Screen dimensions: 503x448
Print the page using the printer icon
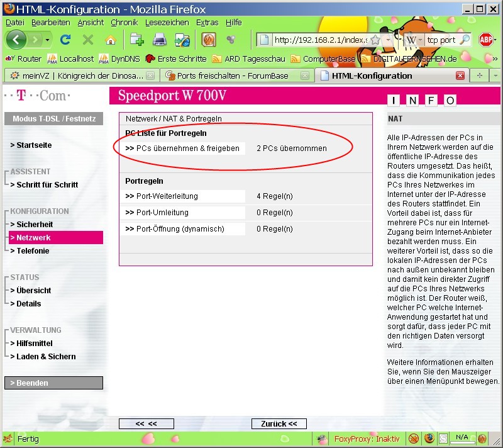pos(160,40)
